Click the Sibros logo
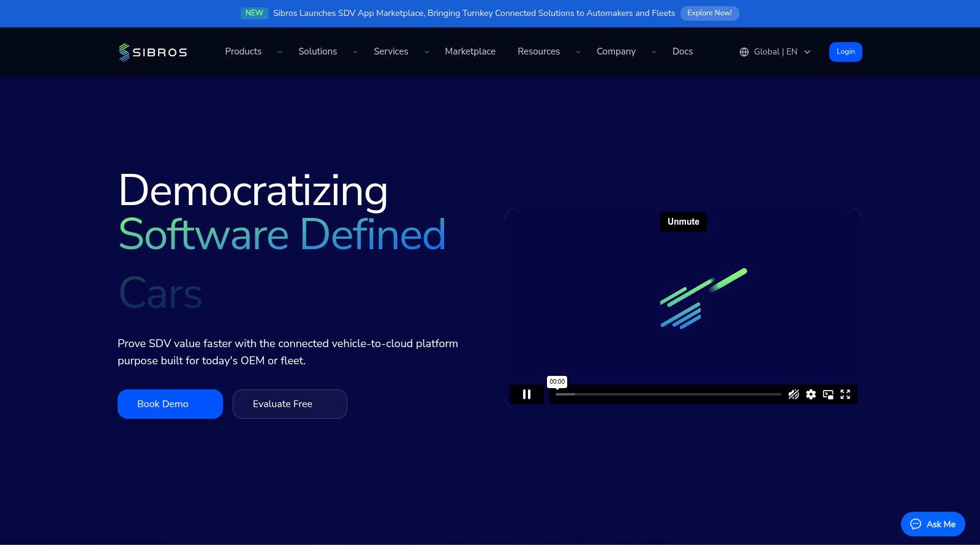The height and width of the screenshot is (551, 980). tap(153, 52)
